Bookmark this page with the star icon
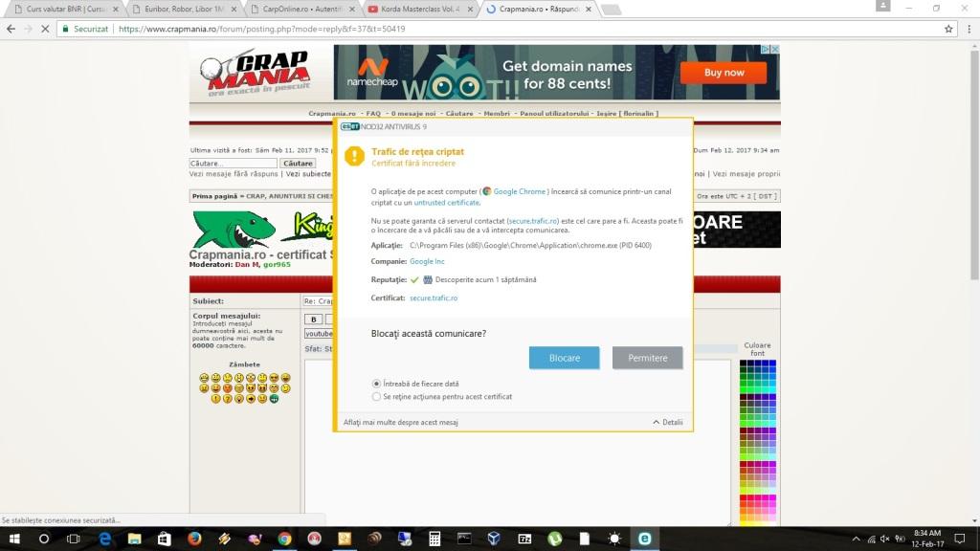 point(948,29)
